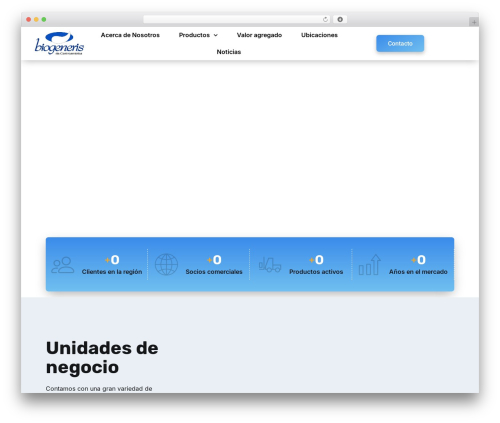Click the forklift icon for Productos activos
This screenshot has width=500, height=423.
pos(270,265)
